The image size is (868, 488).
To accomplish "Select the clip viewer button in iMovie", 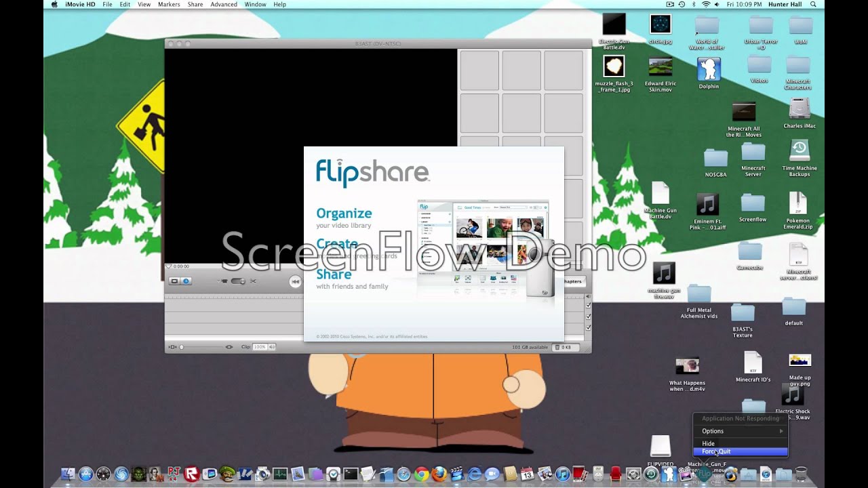I will (174, 281).
